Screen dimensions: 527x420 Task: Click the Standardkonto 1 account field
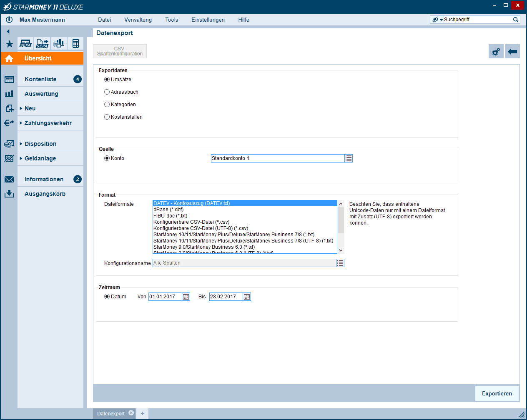point(278,158)
